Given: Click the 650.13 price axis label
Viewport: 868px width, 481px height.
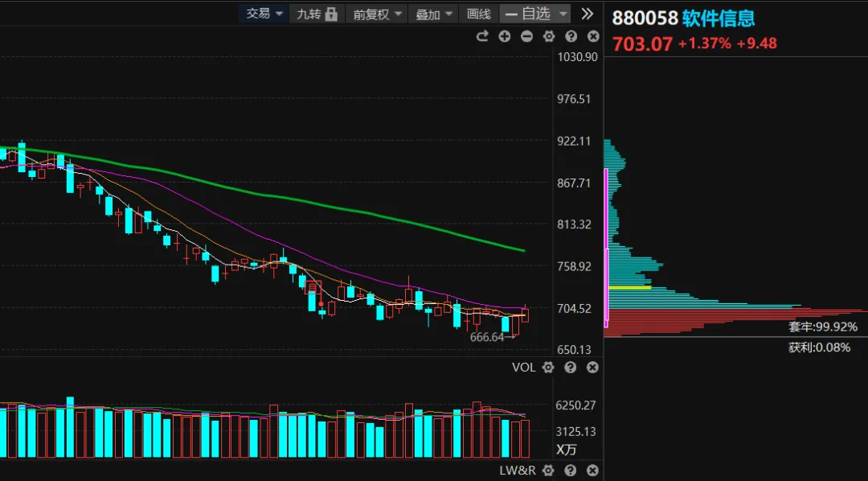Looking at the screenshot, I should tap(575, 350).
